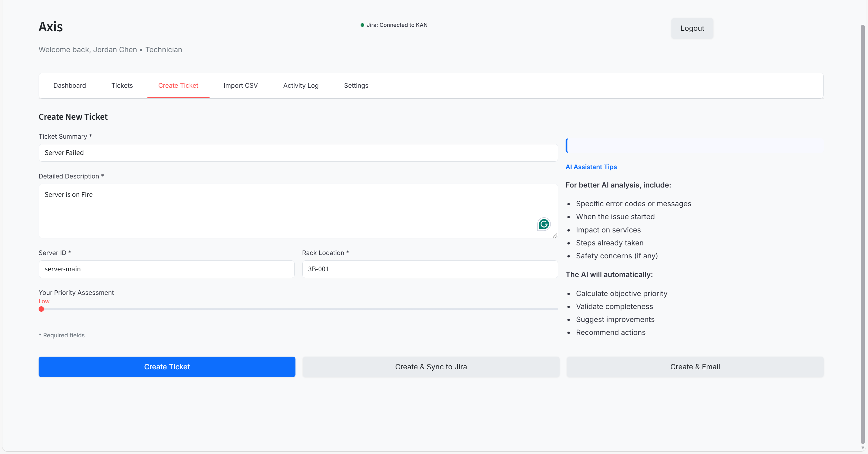Click the AI Assistant Tips heading
This screenshot has width=868, height=454.
point(591,167)
